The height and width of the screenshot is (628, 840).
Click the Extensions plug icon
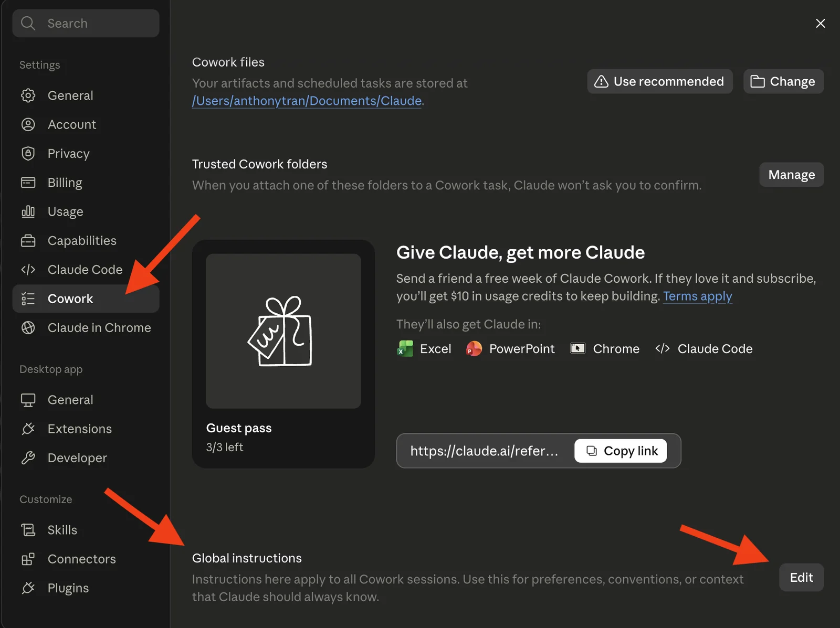point(28,429)
